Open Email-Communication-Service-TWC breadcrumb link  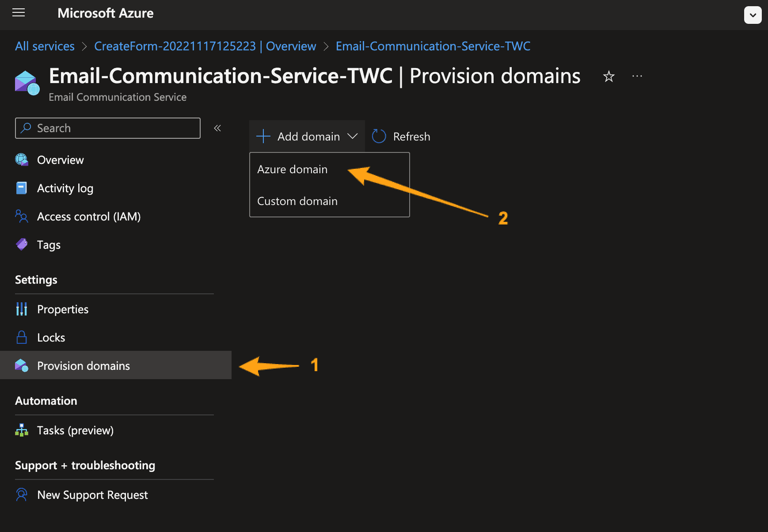pyautogui.click(x=433, y=46)
